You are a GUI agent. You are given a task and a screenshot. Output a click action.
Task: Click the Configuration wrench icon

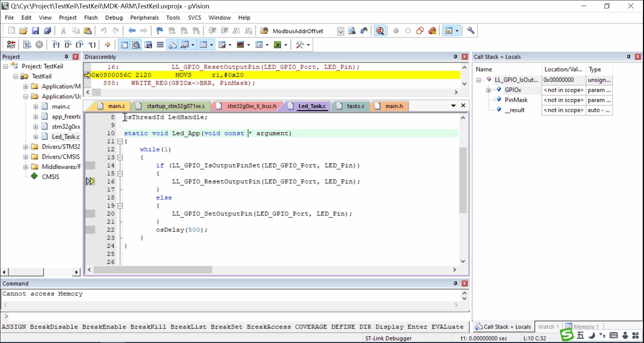[471, 31]
